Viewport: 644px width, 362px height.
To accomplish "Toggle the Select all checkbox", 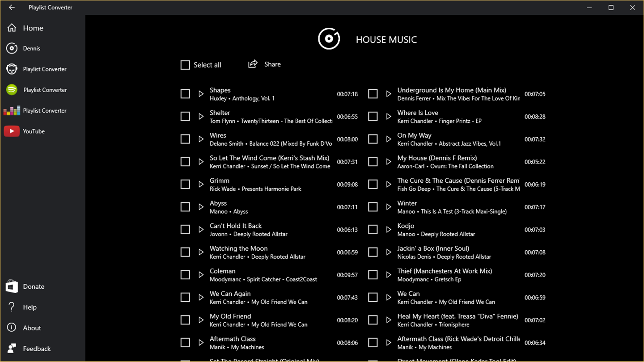I will click(185, 65).
